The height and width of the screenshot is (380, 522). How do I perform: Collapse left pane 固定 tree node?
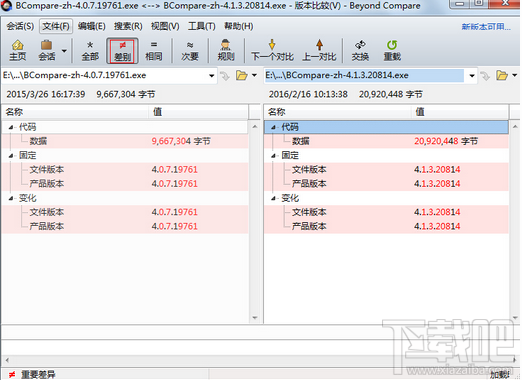11,155
